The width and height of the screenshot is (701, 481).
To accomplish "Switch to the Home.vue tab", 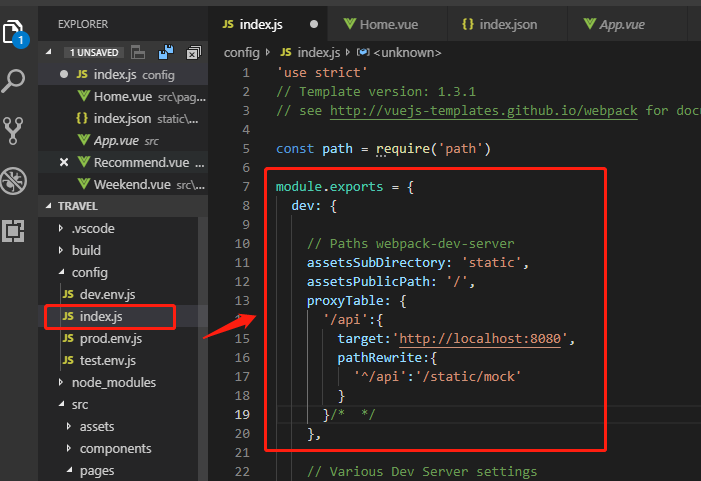I will (x=387, y=24).
